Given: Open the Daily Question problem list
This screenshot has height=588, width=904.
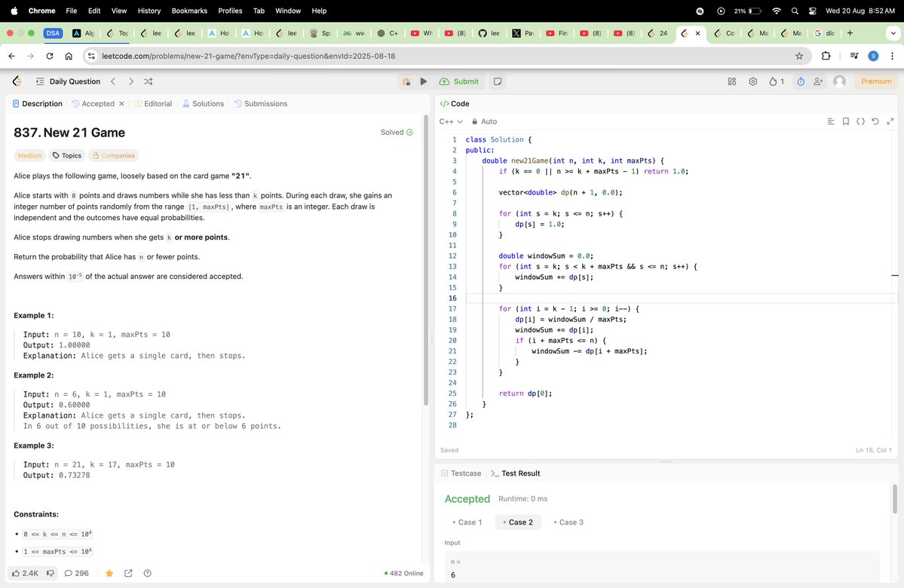Looking at the screenshot, I should [x=68, y=81].
